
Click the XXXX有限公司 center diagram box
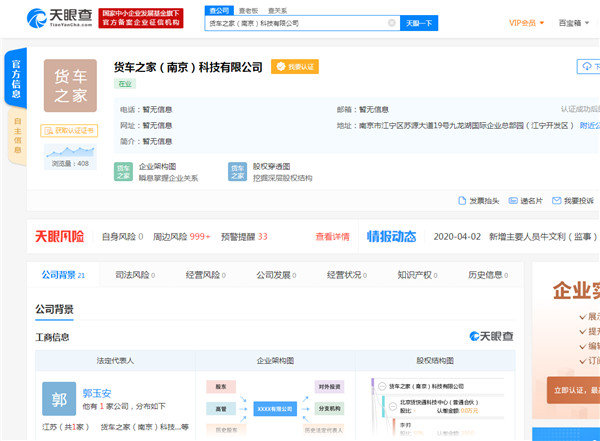275,409
